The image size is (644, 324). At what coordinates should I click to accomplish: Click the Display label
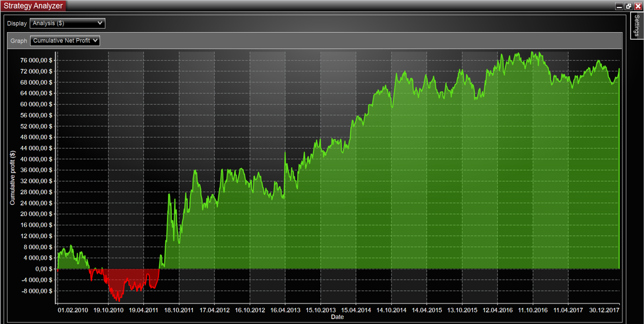(x=17, y=24)
